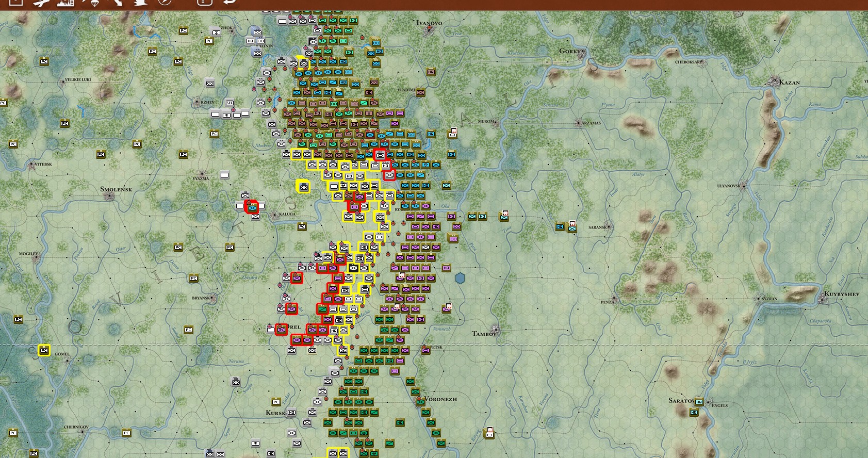The width and height of the screenshot is (868, 458).
Task: Click the Penza town label
Action: pos(607,302)
